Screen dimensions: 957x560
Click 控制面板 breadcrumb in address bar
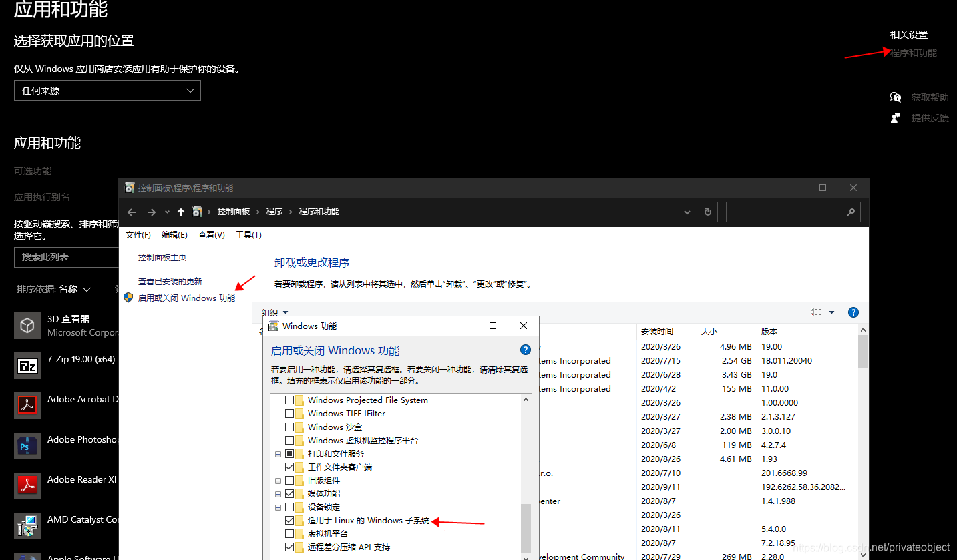234,212
